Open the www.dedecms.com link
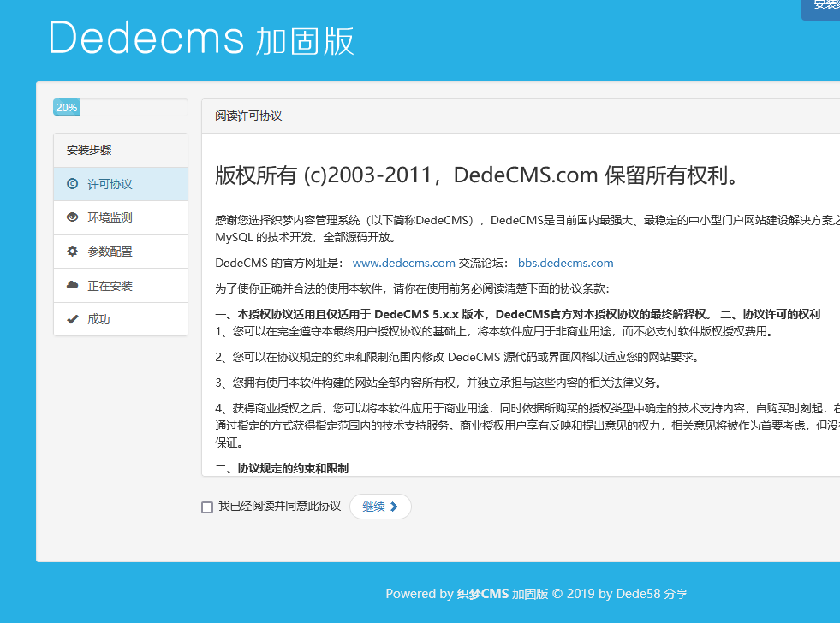 coord(403,263)
